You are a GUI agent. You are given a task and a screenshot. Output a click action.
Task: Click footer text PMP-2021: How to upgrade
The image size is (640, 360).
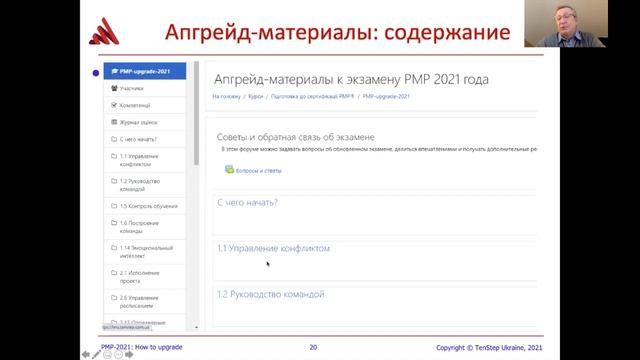coord(142,347)
